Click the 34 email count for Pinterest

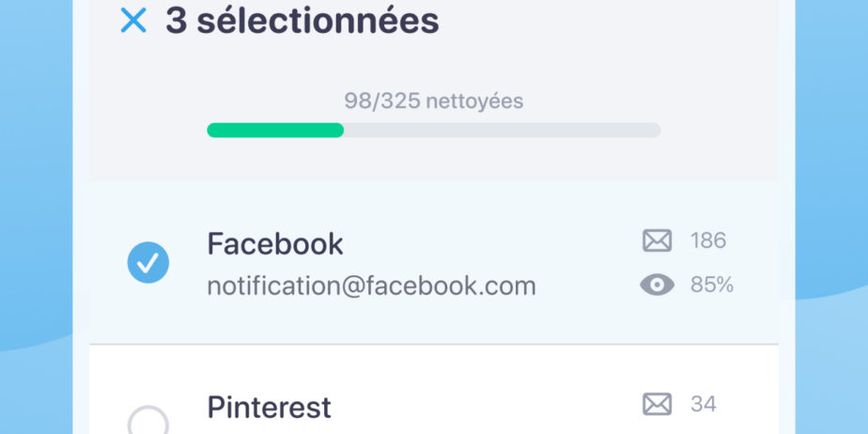click(704, 404)
